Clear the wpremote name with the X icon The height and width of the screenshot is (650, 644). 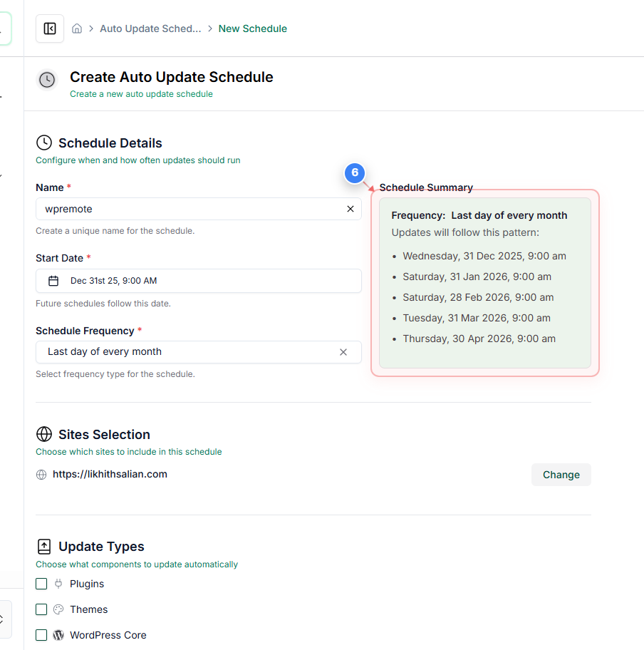click(x=350, y=209)
